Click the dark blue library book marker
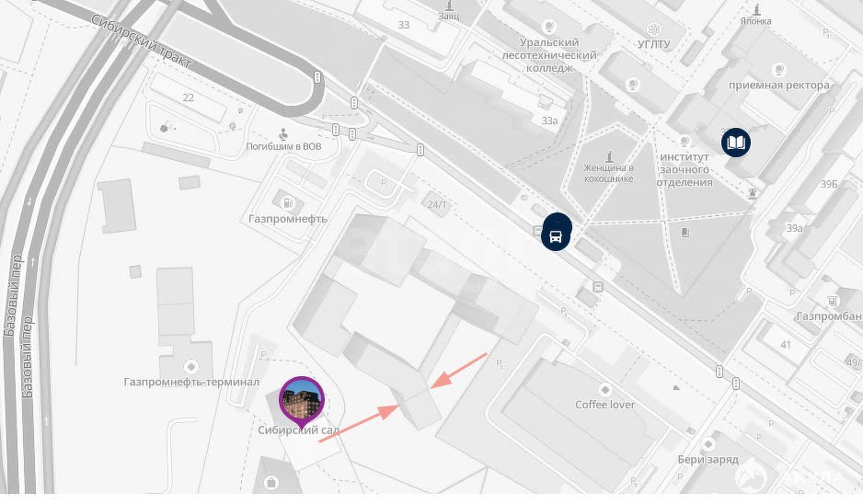The image size is (863, 504). (x=736, y=143)
